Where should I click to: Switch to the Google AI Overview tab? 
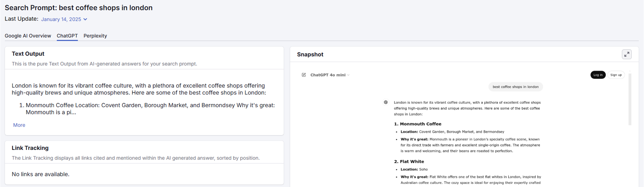28,36
